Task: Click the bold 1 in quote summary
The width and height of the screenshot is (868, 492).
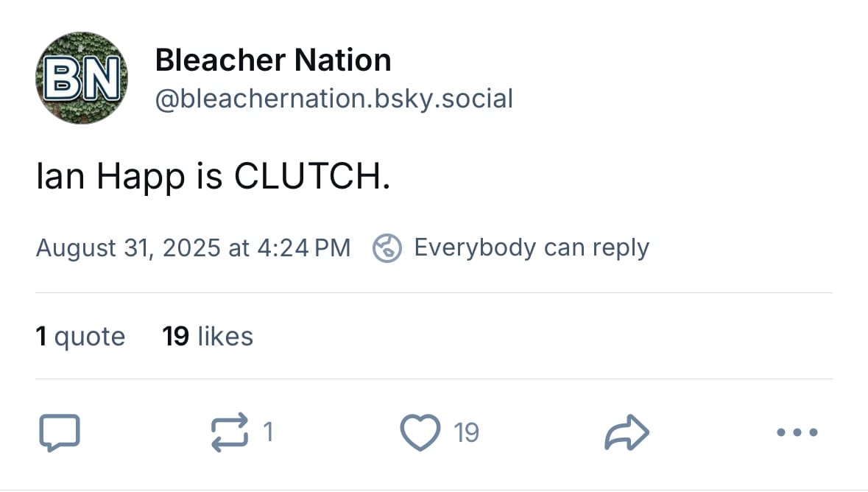Action: 41,337
